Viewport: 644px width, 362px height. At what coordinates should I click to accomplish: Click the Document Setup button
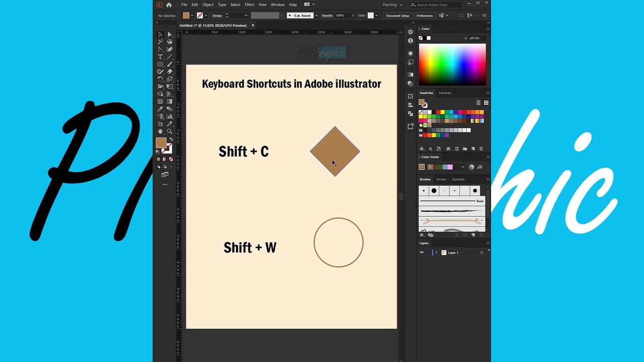(x=398, y=16)
